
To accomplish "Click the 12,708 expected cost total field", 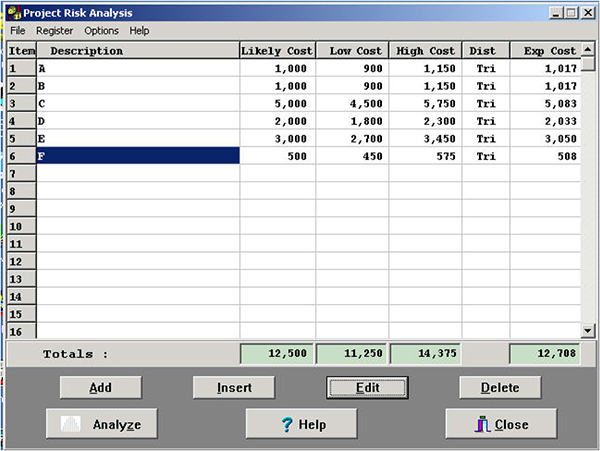I will click(x=545, y=353).
